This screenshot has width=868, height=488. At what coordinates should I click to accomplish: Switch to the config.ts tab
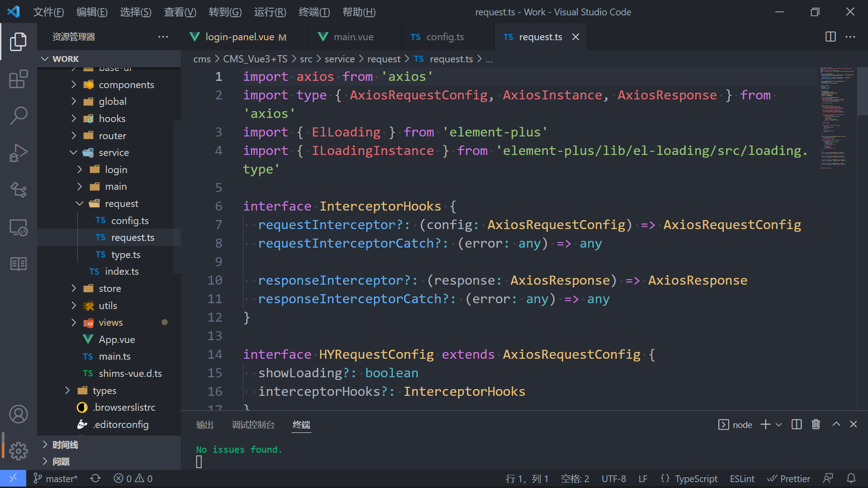(444, 37)
